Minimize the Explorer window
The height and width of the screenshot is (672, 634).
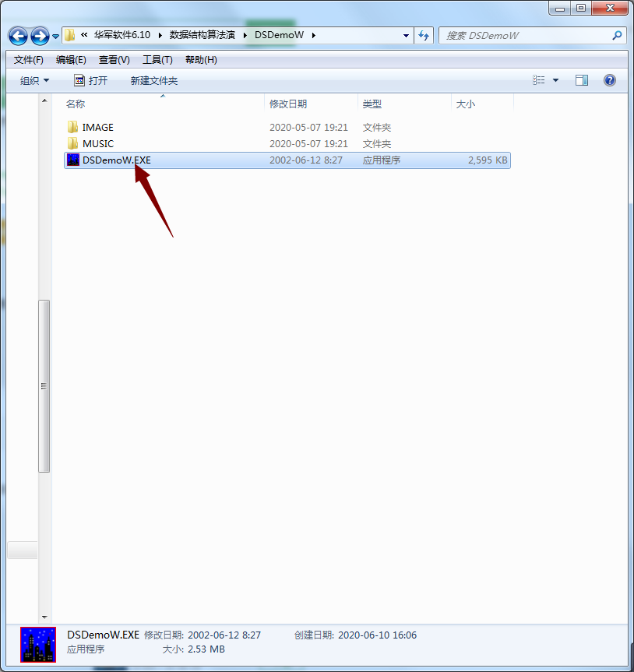(560, 8)
